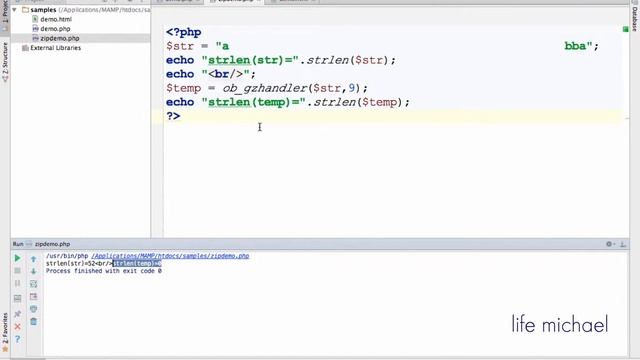Click highlighted strlen(temp) console output

(x=137, y=264)
